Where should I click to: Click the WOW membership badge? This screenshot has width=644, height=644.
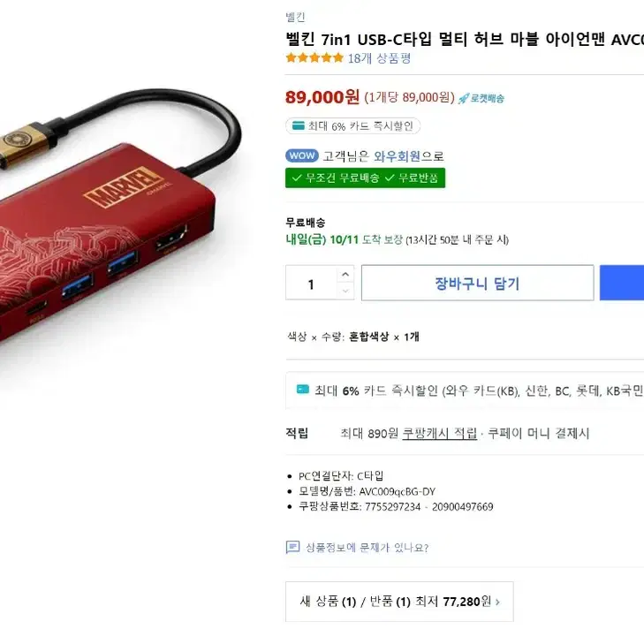(x=302, y=155)
